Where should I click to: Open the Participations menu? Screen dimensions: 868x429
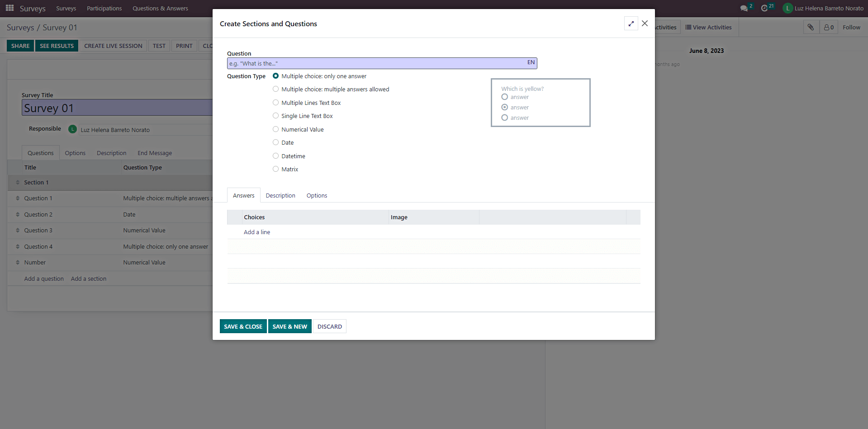click(x=104, y=8)
